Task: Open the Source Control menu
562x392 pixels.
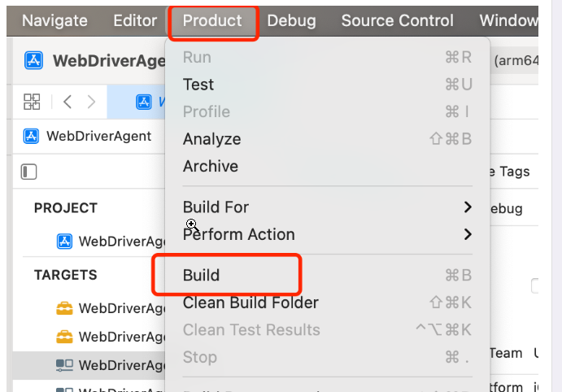Action: click(397, 20)
